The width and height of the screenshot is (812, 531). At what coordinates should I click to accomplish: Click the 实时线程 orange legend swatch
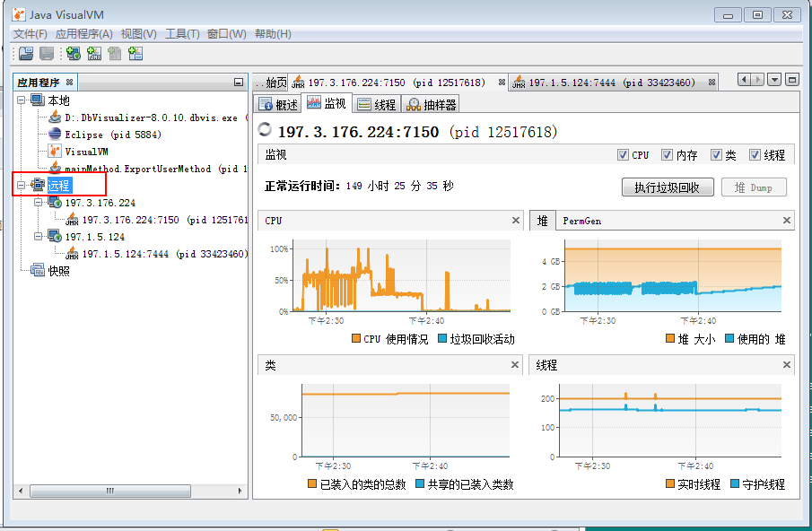click(x=670, y=483)
